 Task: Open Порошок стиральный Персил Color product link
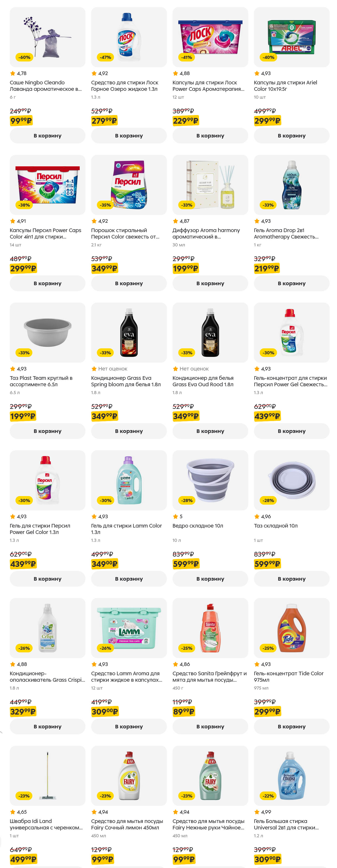pyautogui.click(x=125, y=233)
